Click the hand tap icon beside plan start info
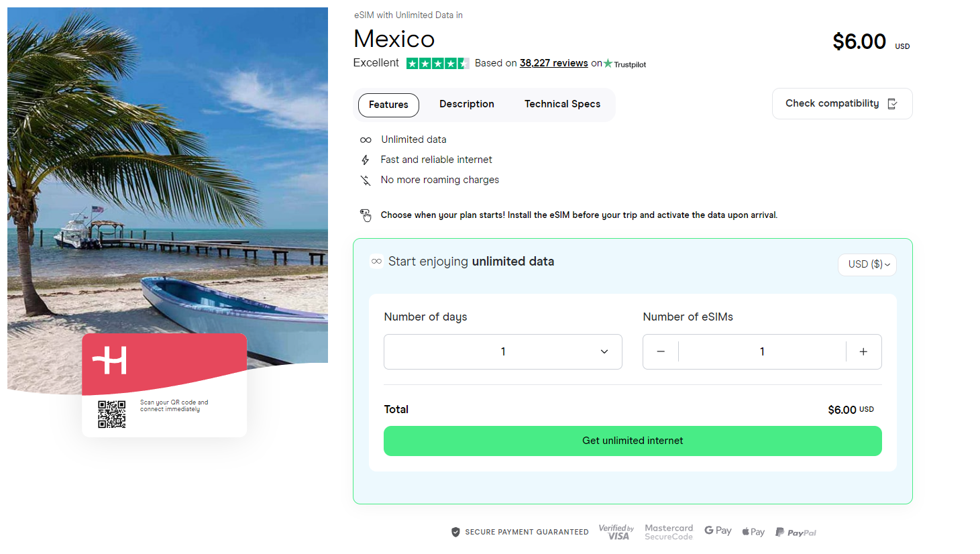The width and height of the screenshot is (980, 554). (x=366, y=215)
